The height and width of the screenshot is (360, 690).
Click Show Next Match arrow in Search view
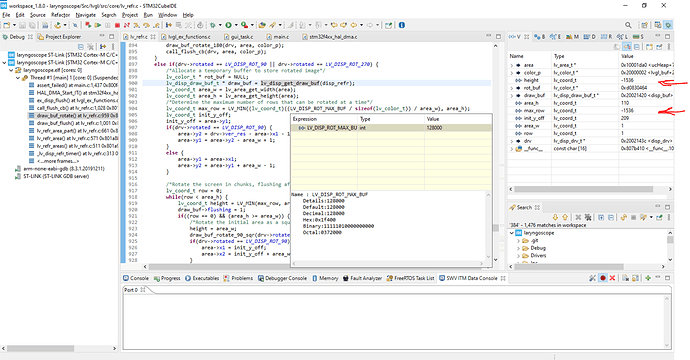coord(555,217)
